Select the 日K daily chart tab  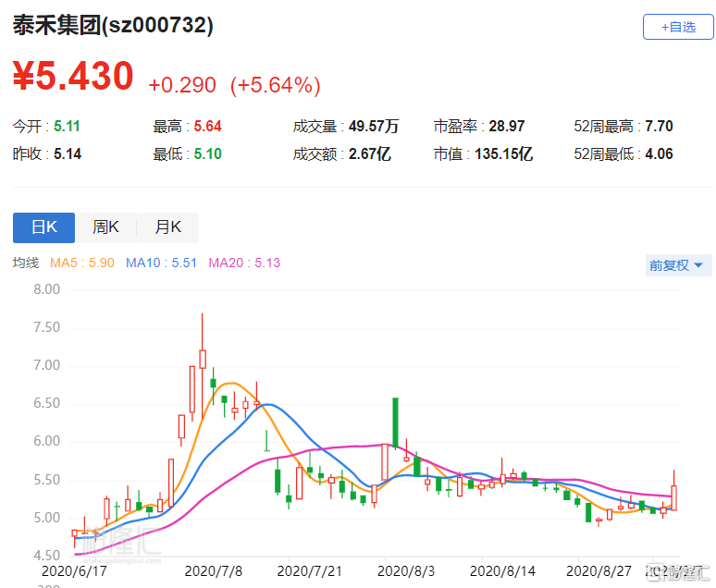coord(43,227)
